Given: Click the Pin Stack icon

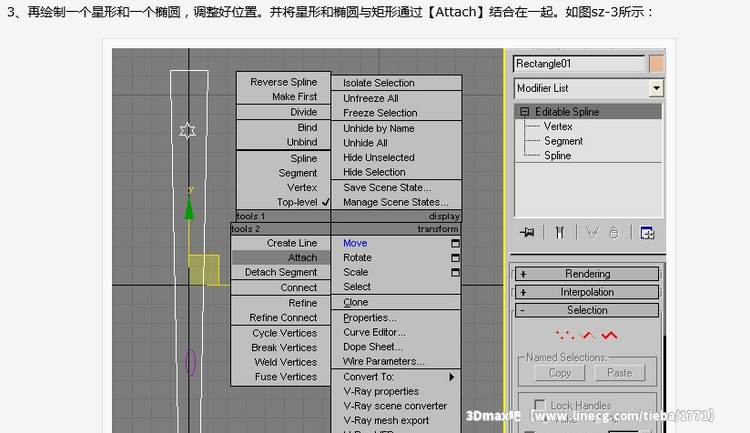Looking at the screenshot, I should point(528,232).
